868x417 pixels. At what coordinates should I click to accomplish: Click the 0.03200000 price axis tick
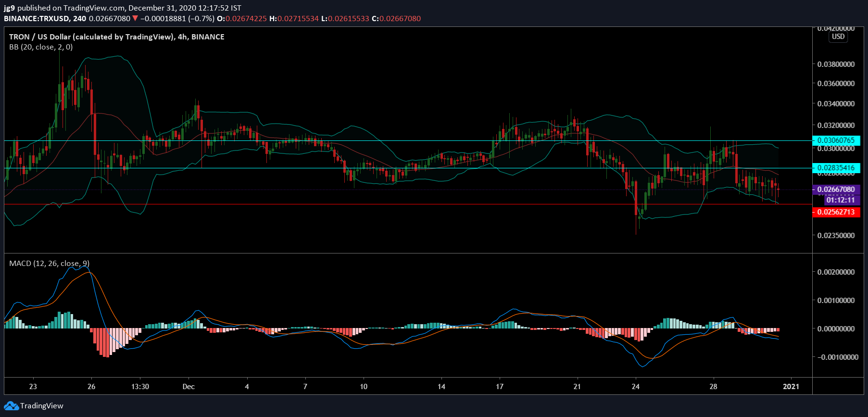click(836, 125)
